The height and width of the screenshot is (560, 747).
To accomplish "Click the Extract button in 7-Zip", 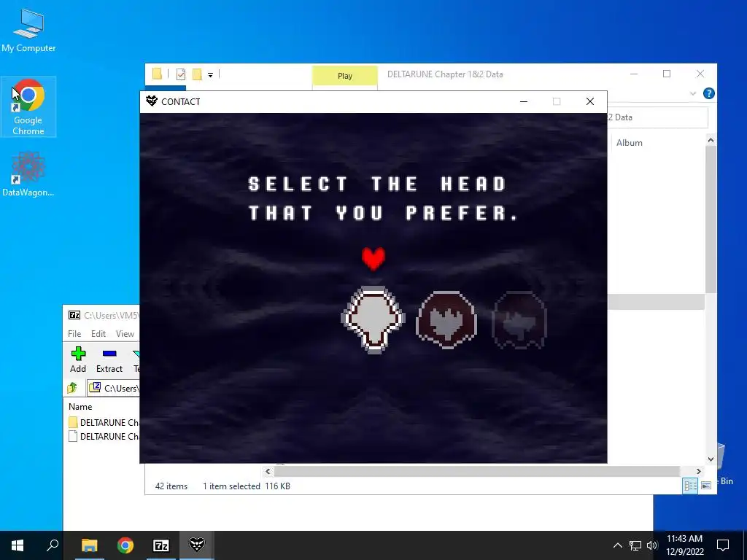I will (109, 360).
